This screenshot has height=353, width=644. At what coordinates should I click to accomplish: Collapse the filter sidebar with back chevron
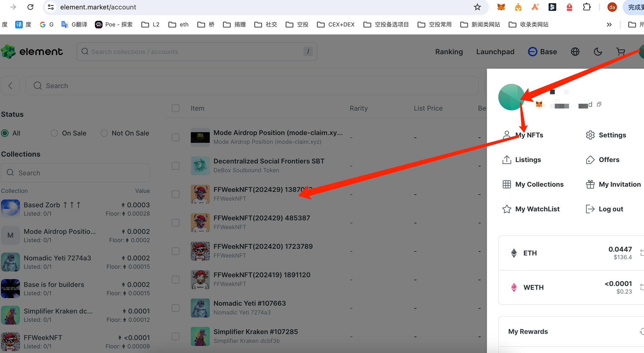point(10,86)
